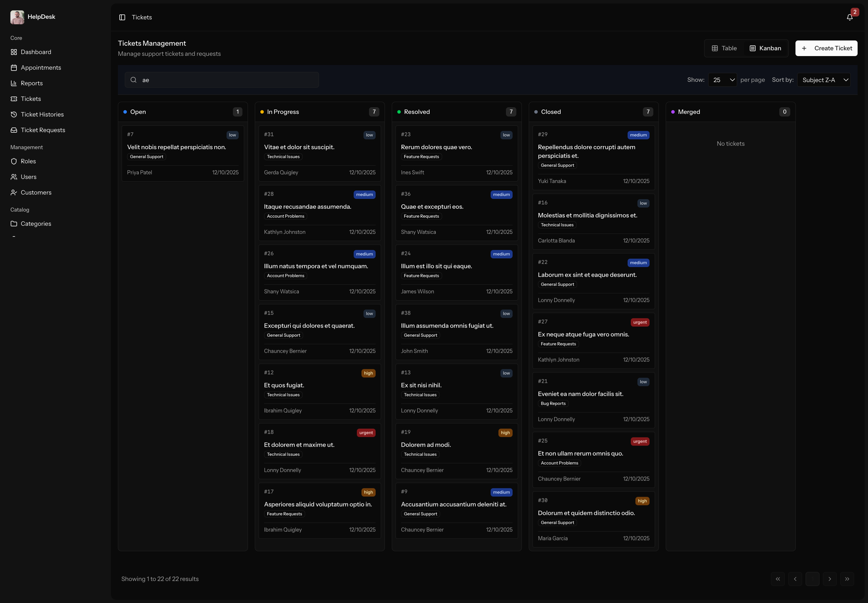
Task: Open ticket #29 Repellendus dolore corrupti
Action: click(593, 158)
